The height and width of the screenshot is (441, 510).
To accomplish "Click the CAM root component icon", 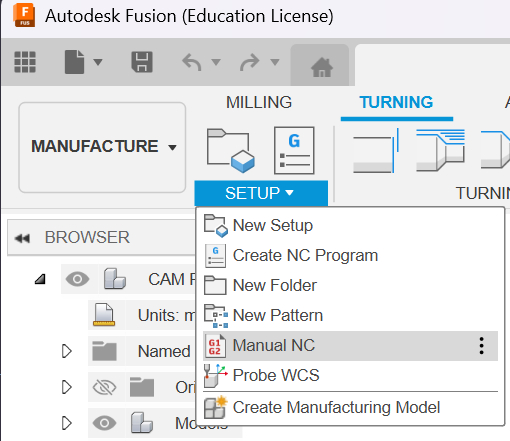I will coord(115,278).
